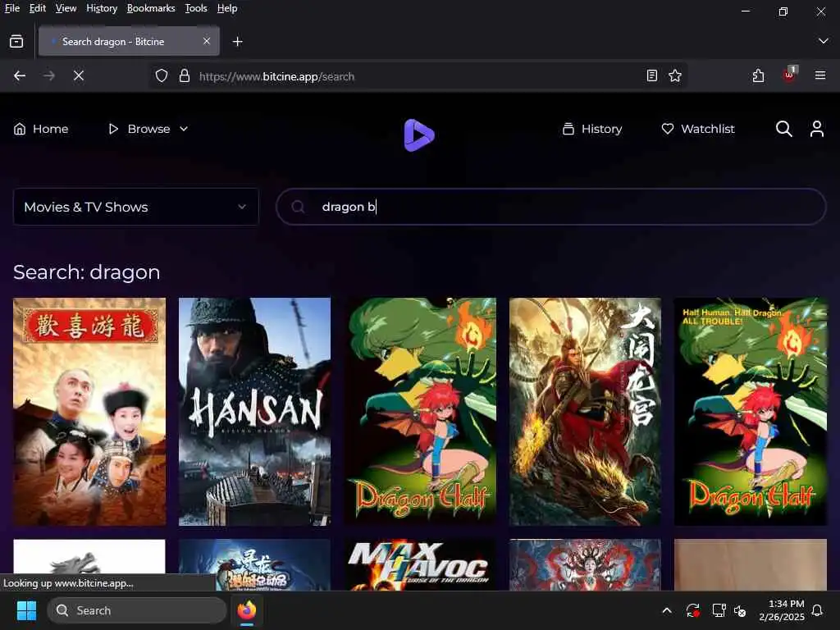Click the 'dragon b' search input field
The image size is (840, 630).
tap(550, 207)
